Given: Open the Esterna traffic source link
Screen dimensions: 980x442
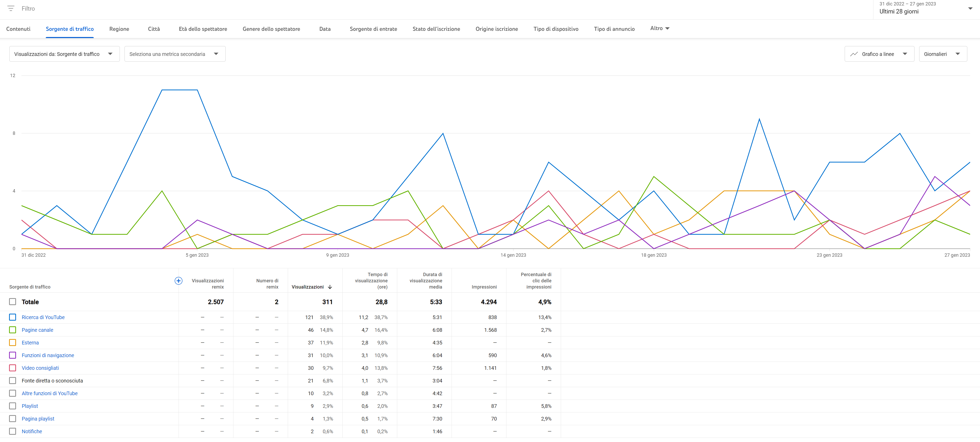Looking at the screenshot, I should pos(30,343).
